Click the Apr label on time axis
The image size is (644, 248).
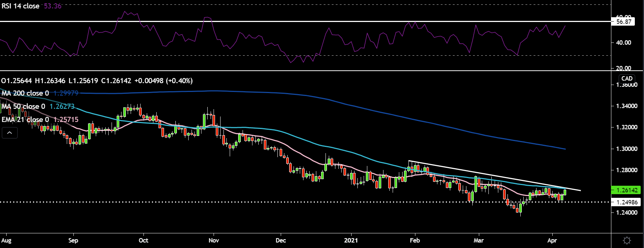[552, 241]
